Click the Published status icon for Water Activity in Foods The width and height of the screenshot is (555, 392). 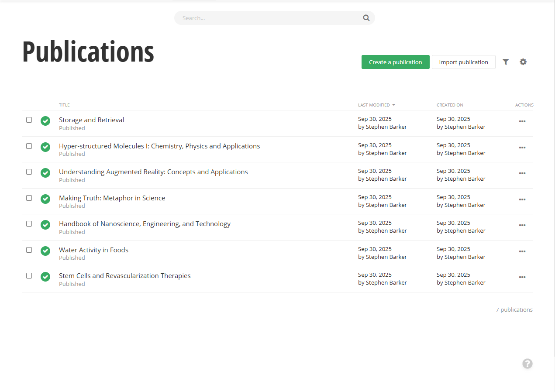(45, 251)
